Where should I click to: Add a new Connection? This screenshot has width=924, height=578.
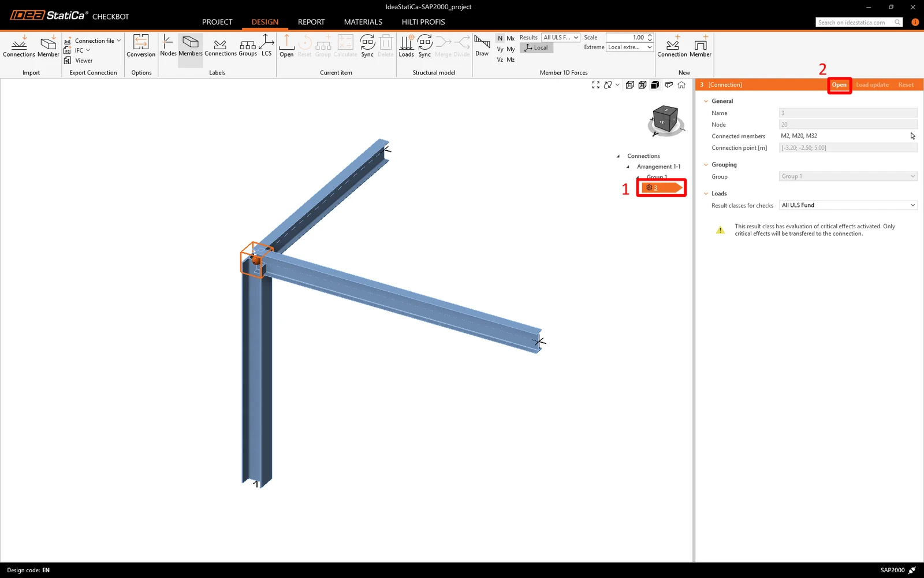tap(672, 46)
